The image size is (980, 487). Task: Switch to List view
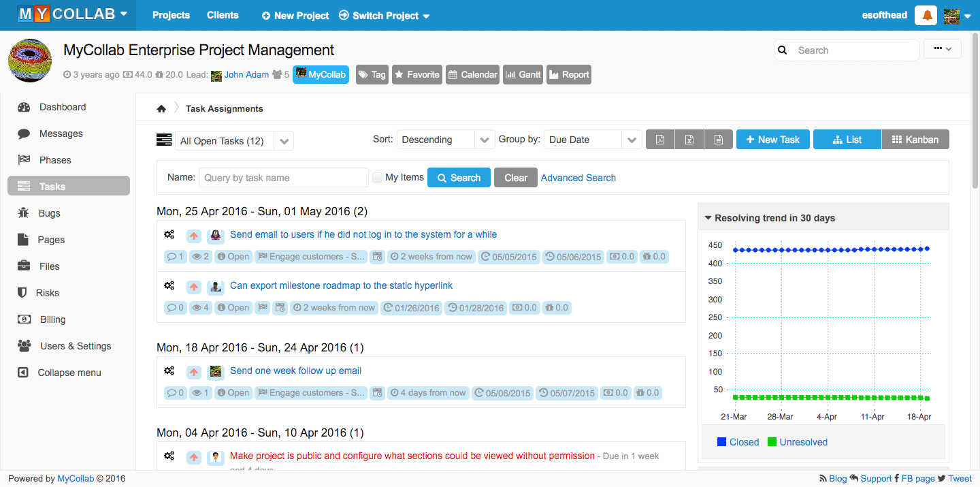[847, 140]
